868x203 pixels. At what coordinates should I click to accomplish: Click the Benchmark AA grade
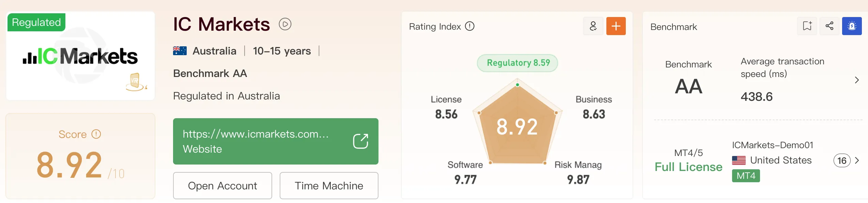click(688, 87)
